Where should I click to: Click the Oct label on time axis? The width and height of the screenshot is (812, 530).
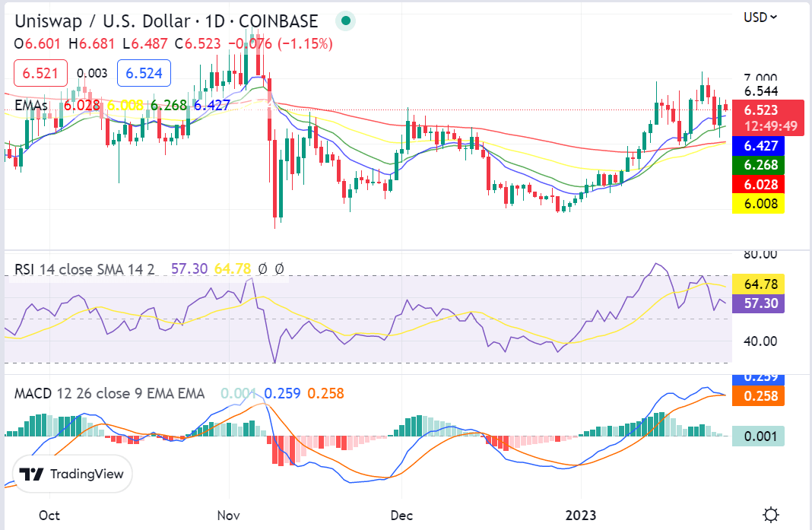pyautogui.click(x=49, y=516)
